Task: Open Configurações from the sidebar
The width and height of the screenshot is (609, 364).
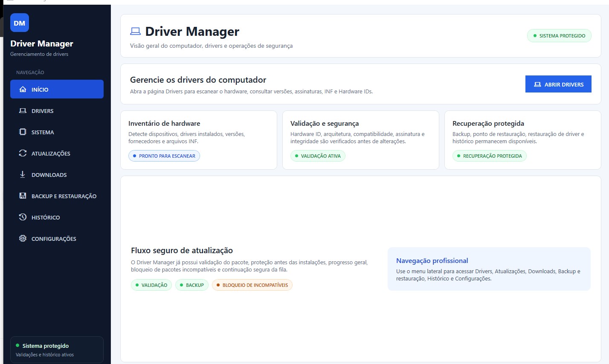Action: [57, 239]
